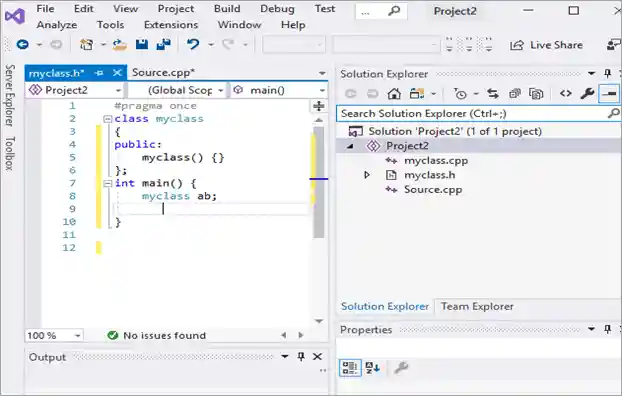Click the Visual Studio logo icon

[15, 16]
